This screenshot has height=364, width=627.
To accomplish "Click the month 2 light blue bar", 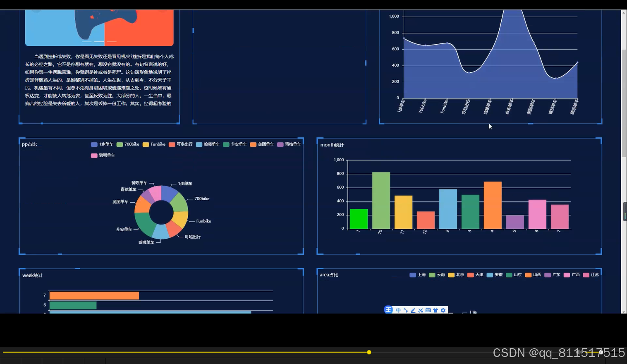I will (x=448, y=209).
